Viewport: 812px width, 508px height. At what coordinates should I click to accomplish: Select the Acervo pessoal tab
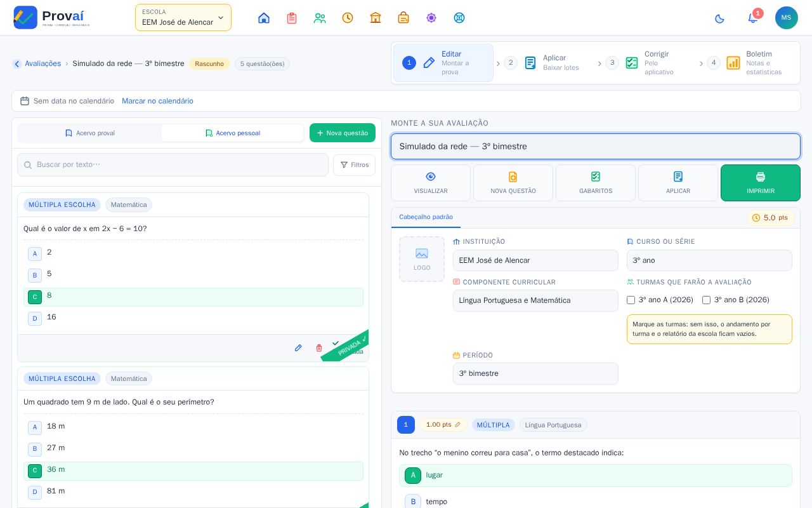233,133
